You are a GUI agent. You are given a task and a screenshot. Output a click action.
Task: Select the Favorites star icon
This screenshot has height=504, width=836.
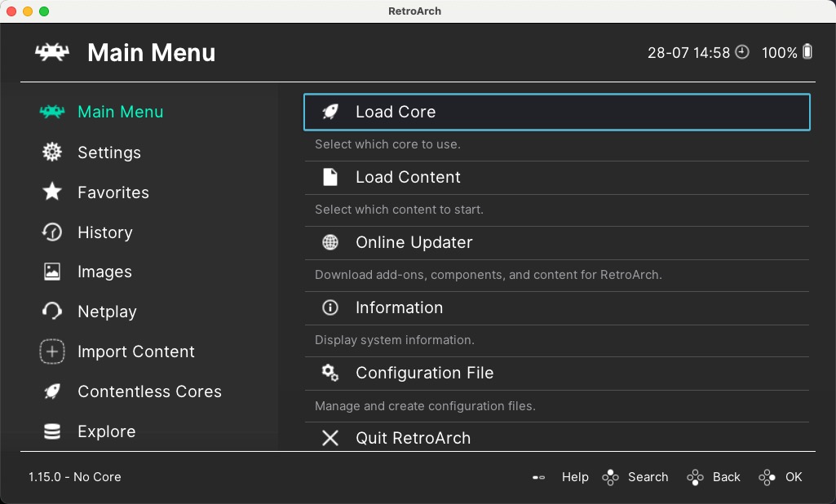tap(51, 192)
